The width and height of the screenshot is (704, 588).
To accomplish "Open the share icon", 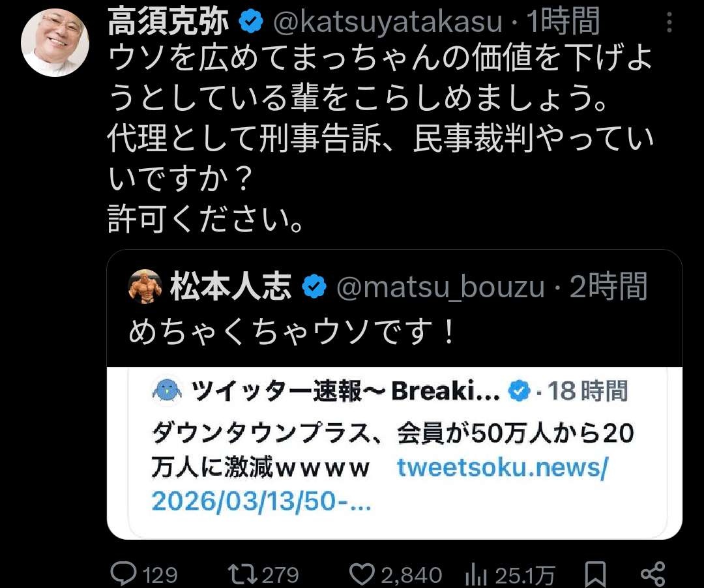I will 653,574.
